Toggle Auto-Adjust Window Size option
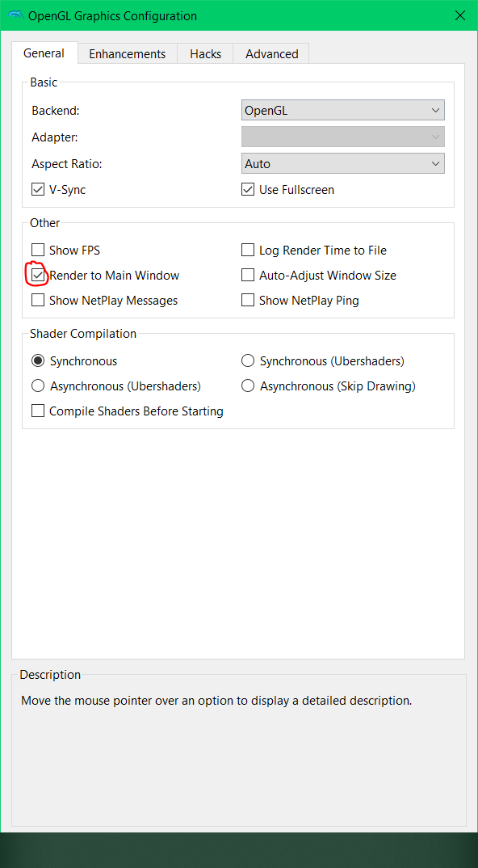The image size is (478, 868). (248, 275)
